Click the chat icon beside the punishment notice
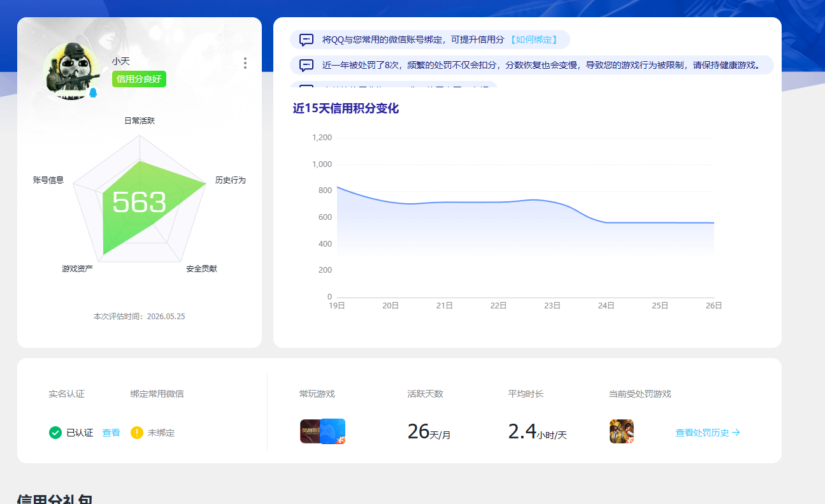825x504 pixels. [306, 65]
